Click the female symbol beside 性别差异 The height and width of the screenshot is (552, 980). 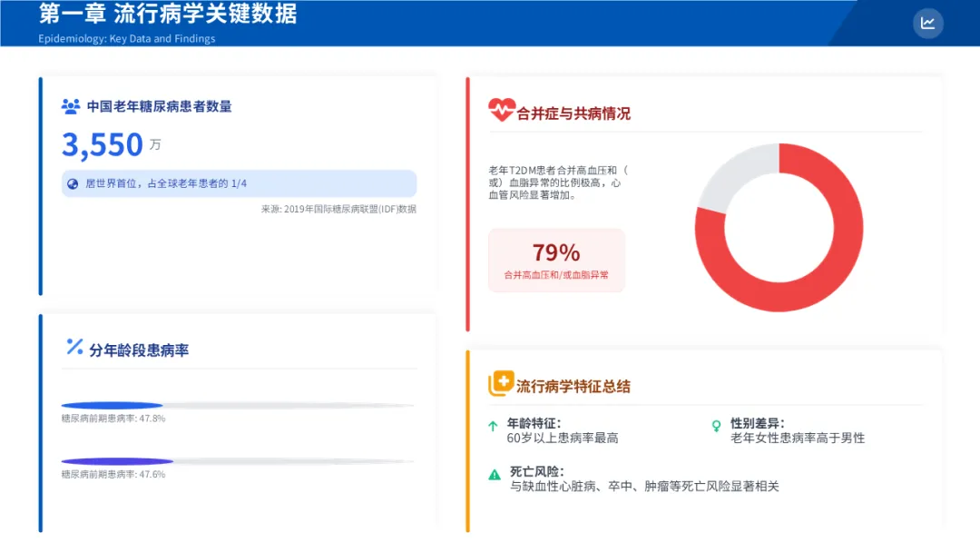[716, 425]
